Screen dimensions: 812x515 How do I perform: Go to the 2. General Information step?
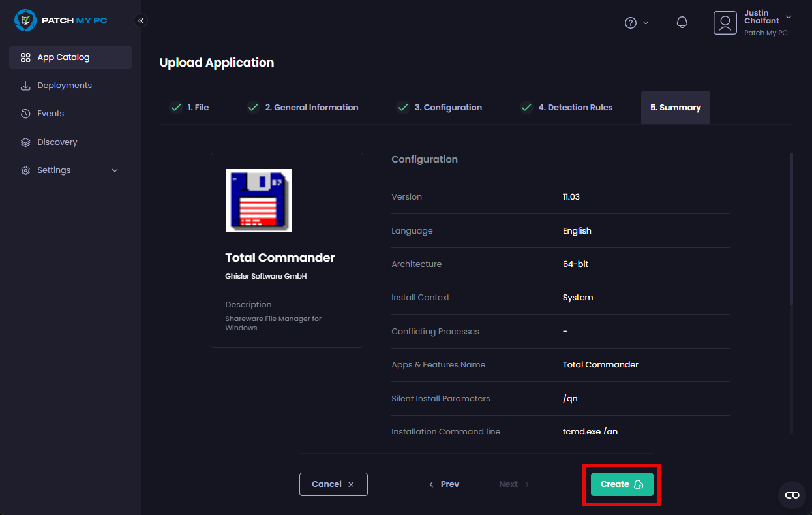[x=303, y=108]
